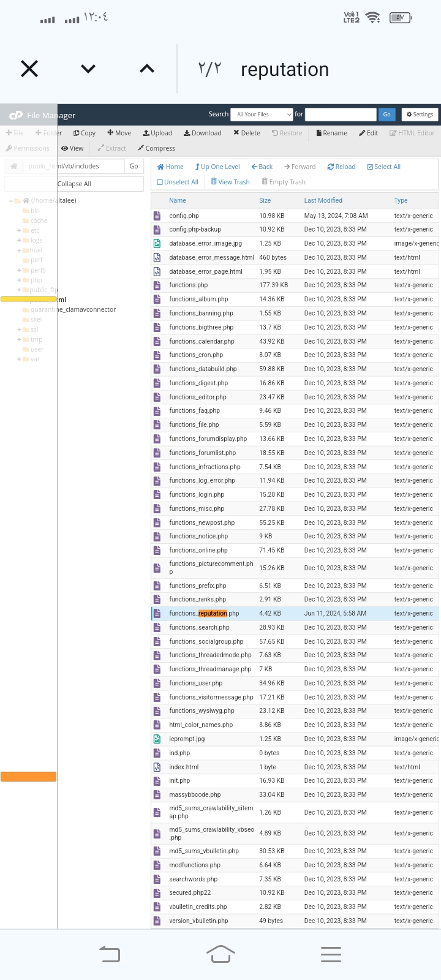Click Rename in the toolbar
441x980 pixels.
point(331,133)
